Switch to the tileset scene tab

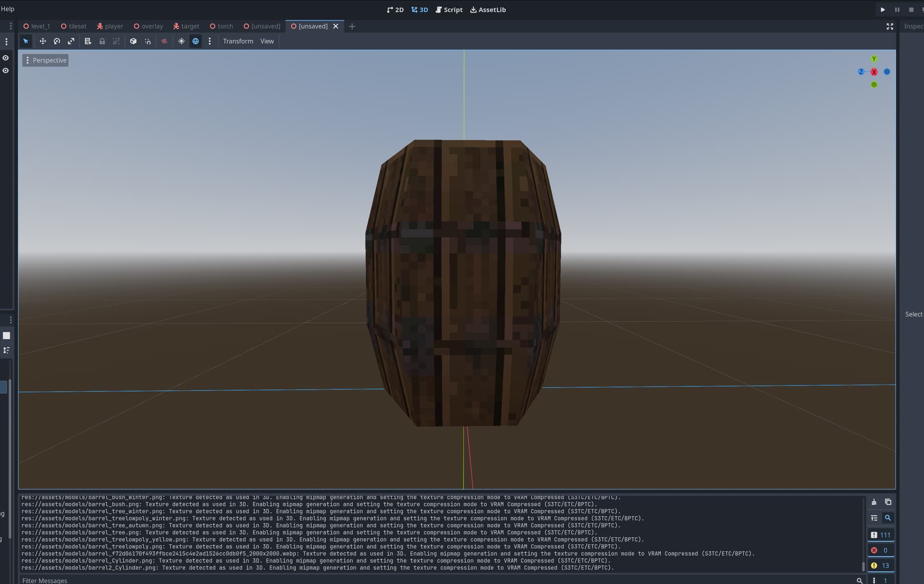tap(74, 26)
